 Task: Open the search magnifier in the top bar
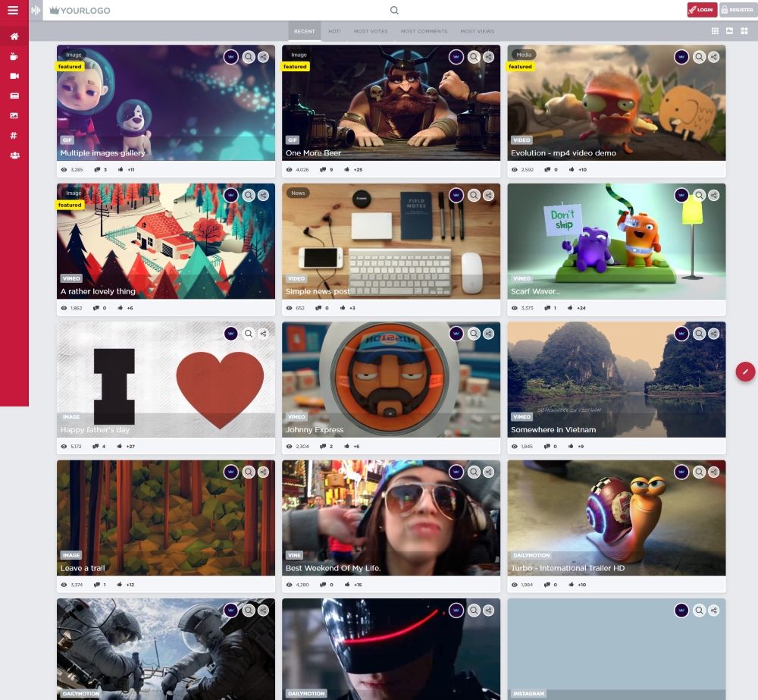(394, 10)
